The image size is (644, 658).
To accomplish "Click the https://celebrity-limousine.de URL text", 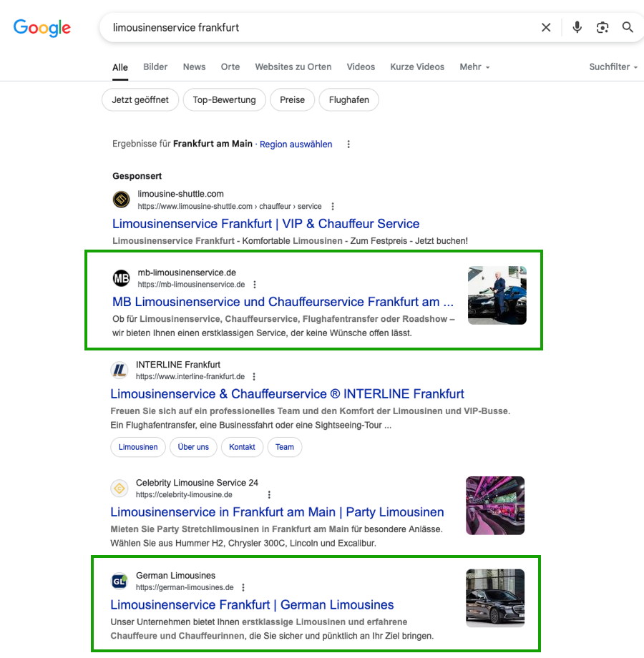I will pyautogui.click(x=184, y=495).
